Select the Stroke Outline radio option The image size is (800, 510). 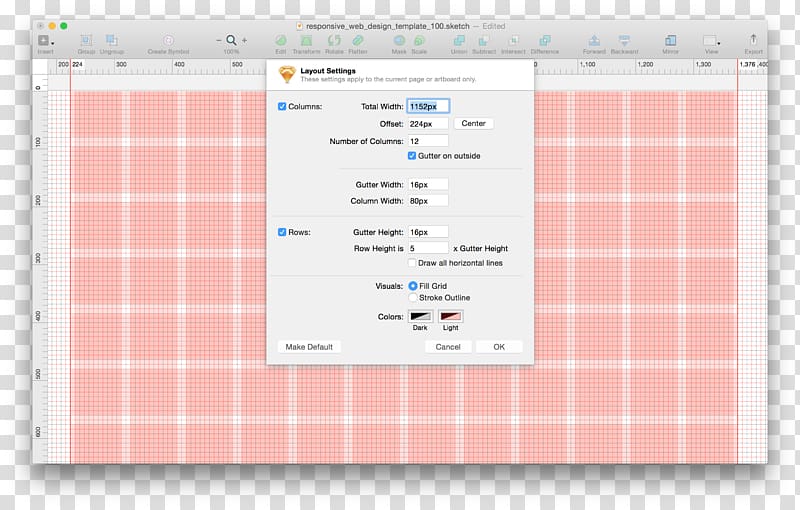(412, 298)
